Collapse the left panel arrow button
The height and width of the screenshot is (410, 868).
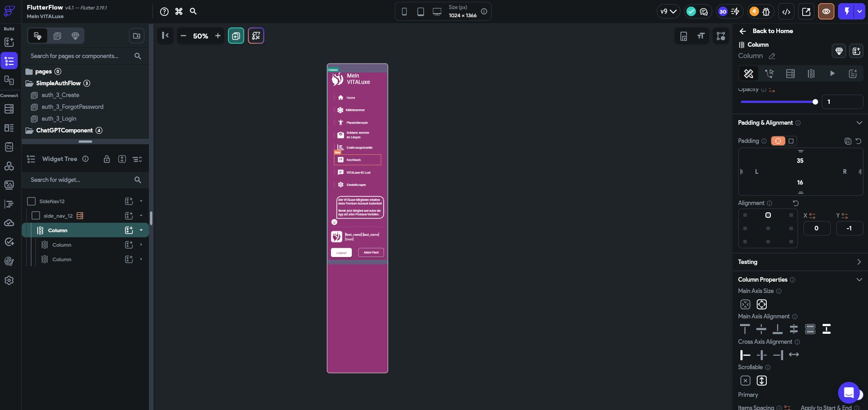tap(165, 35)
